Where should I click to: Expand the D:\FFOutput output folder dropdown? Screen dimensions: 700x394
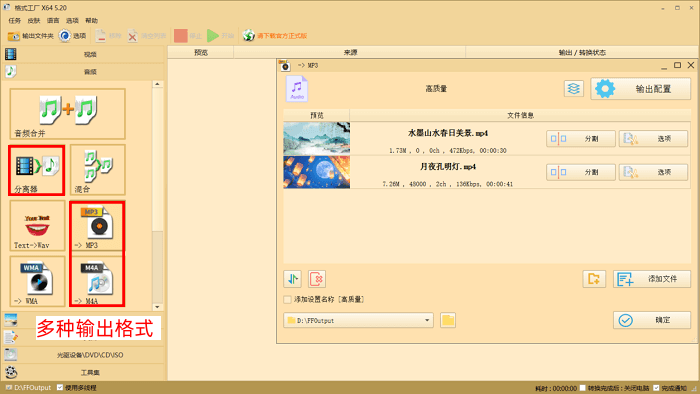[x=427, y=320]
